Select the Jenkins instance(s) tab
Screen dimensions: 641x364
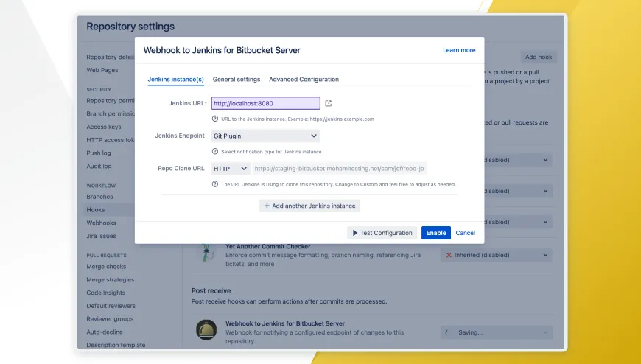175,79
